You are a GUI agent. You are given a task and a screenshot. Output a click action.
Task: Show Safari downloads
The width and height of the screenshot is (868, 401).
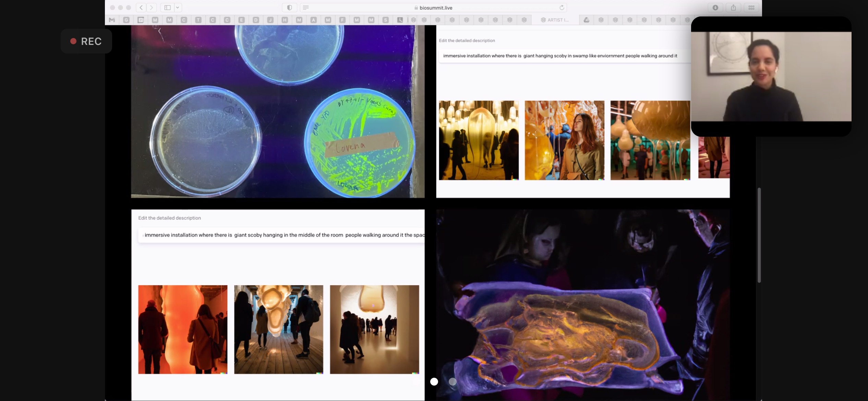pyautogui.click(x=715, y=8)
